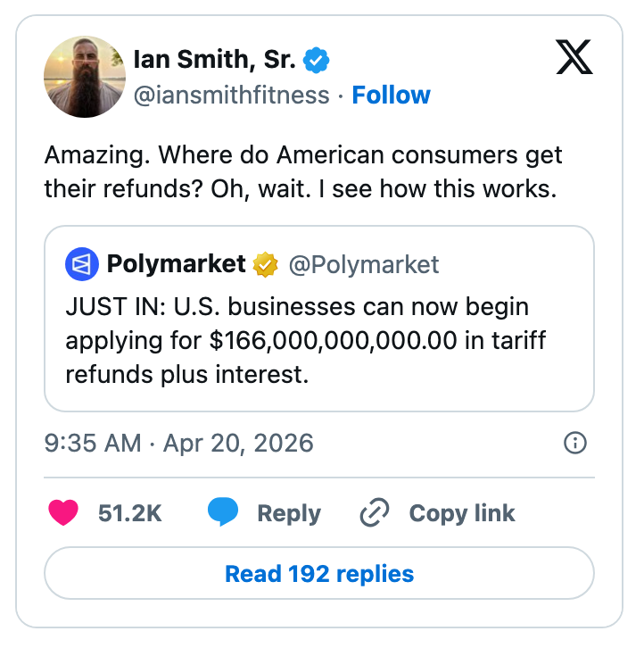This screenshot has height=648, width=644.
Task: Click the Ian Smith, Sr. display name
Action: [x=214, y=61]
